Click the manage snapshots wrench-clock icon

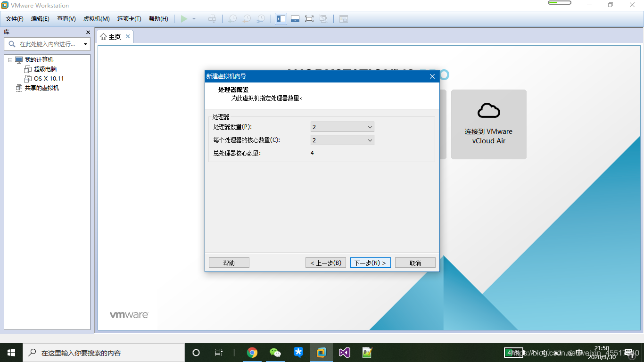coord(261,19)
